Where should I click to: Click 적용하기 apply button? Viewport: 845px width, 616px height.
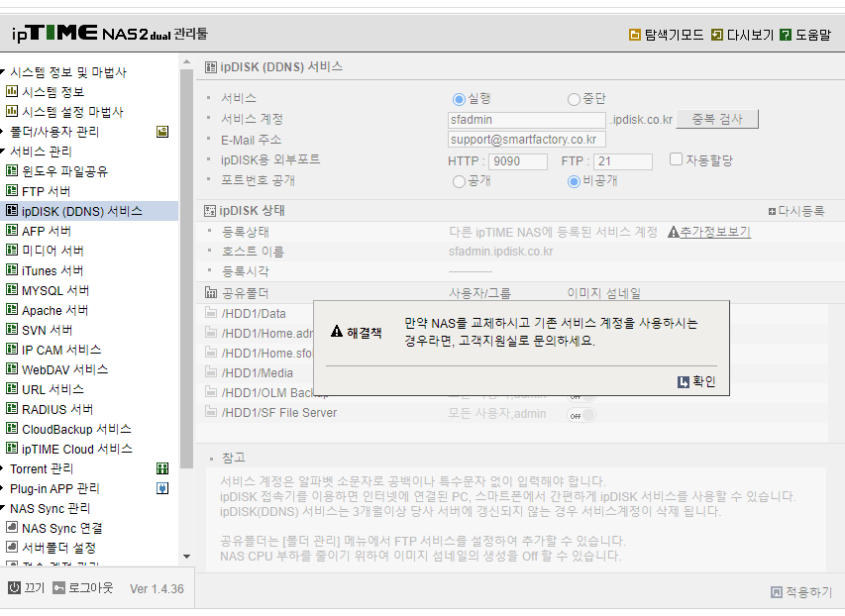[x=801, y=592]
